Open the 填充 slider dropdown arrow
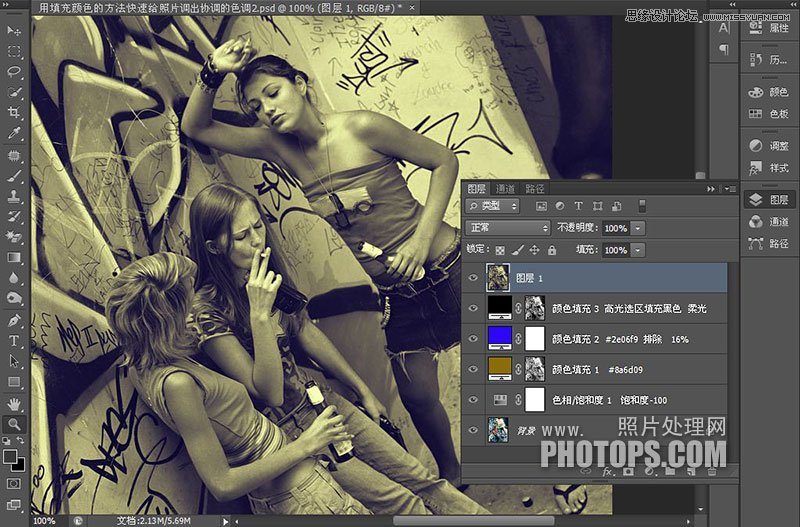 click(638, 250)
